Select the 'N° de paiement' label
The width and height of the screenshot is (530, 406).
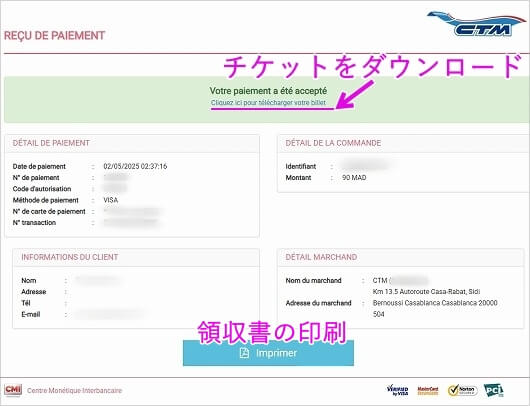(36, 177)
